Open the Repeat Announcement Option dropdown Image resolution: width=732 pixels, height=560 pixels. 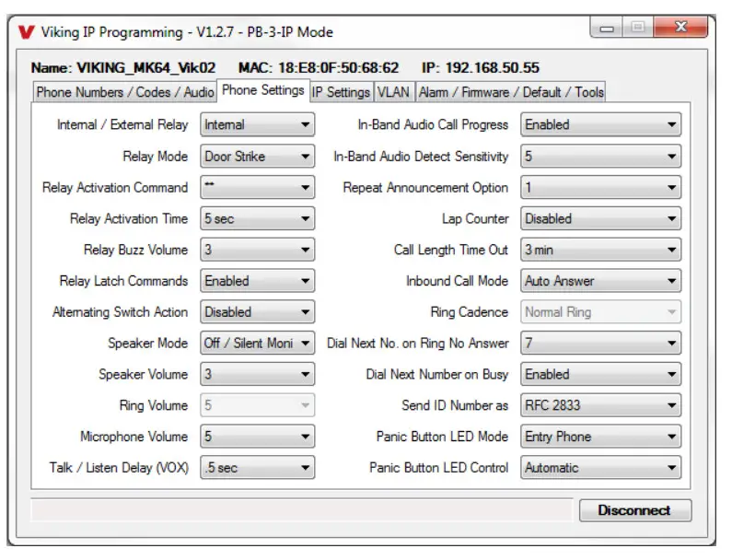click(601, 187)
